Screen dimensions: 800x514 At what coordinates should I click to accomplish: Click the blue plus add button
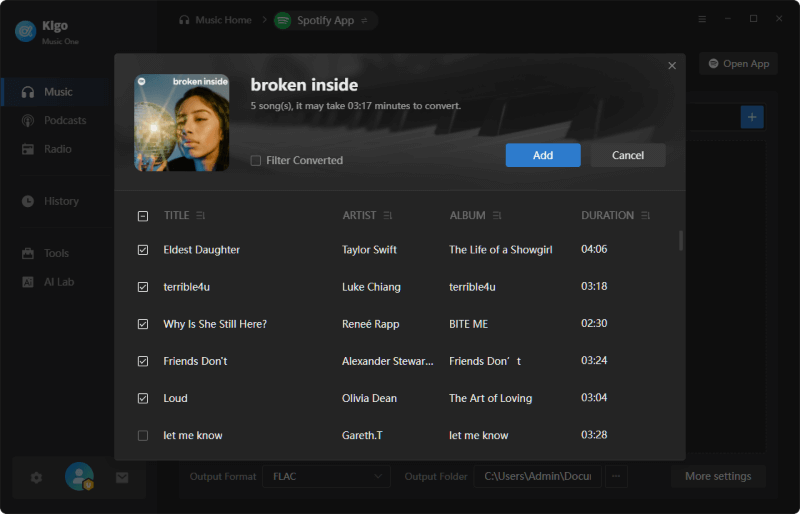752,117
